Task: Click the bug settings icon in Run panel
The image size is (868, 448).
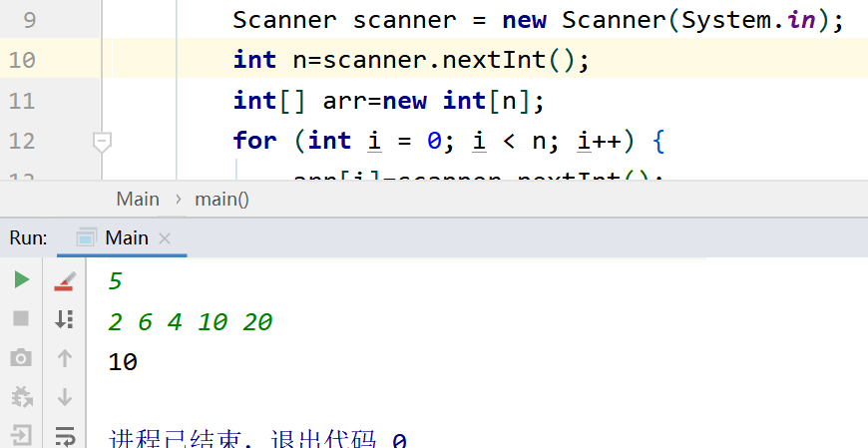Action: coord(21,397)
